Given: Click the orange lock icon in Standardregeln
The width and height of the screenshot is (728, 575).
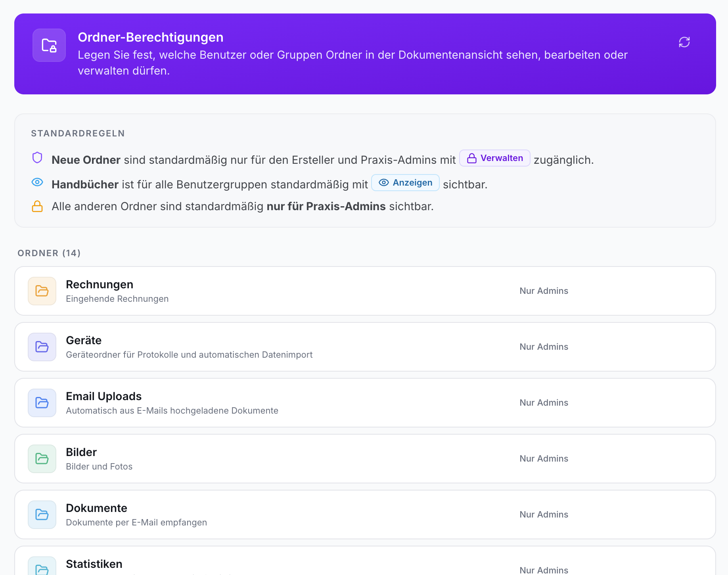Looking at the screenshot, I should 37,206.
